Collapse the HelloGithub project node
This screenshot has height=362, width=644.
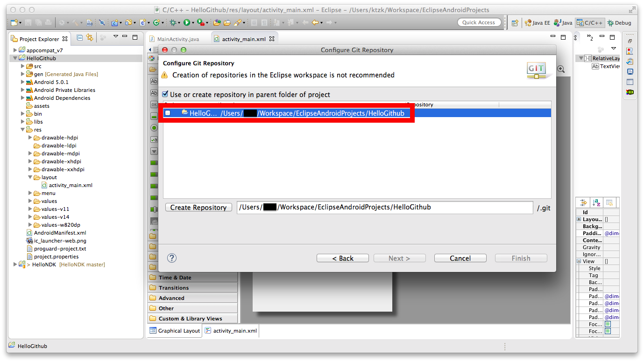tap(15, 58)
